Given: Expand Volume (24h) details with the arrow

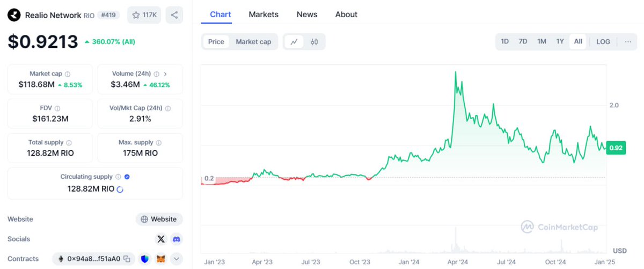Looking at the screenshot, I should click(165, 74).
